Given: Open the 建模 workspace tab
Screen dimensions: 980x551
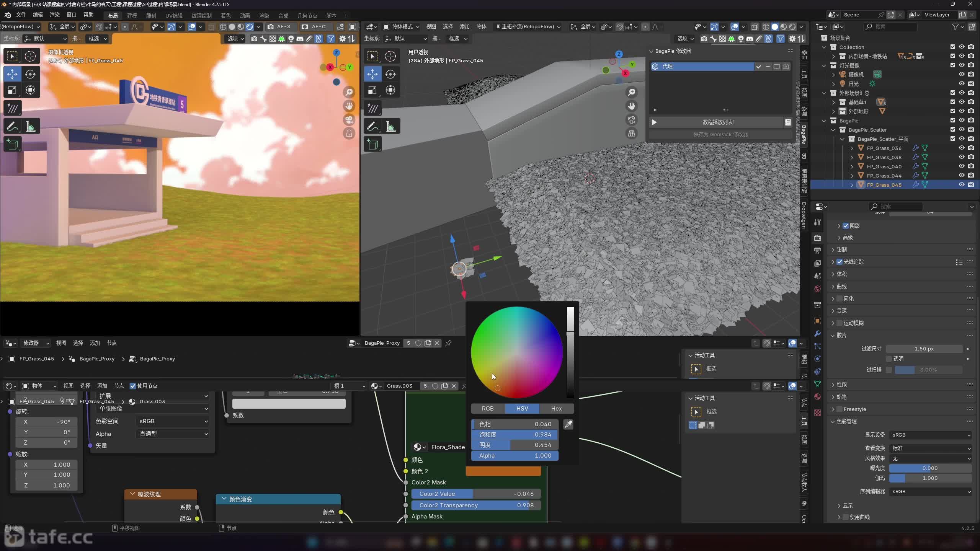Looking at the screenshot, I should point(132,15).
